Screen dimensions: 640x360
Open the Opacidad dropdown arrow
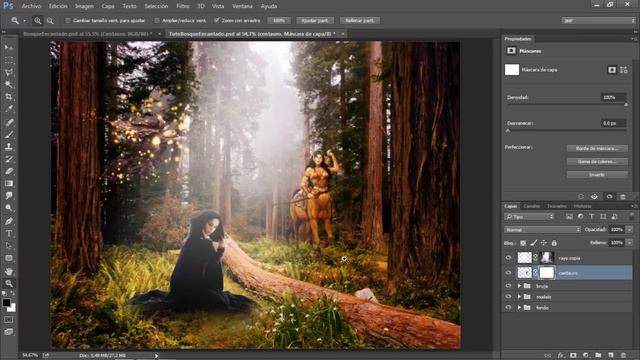coord(629,230)
